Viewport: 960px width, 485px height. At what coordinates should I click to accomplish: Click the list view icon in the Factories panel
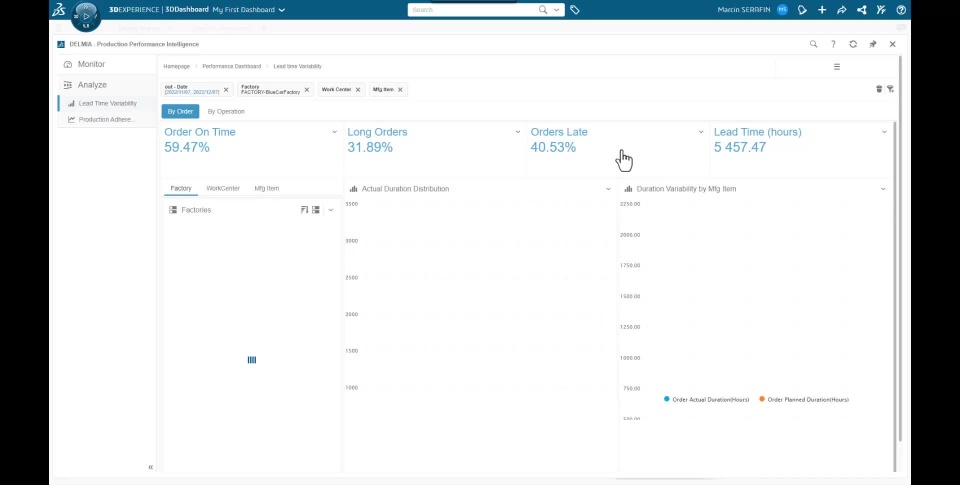pos(316,209)
